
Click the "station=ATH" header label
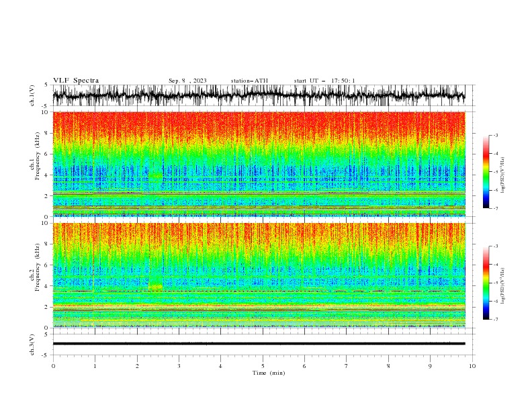pos(249,81)
